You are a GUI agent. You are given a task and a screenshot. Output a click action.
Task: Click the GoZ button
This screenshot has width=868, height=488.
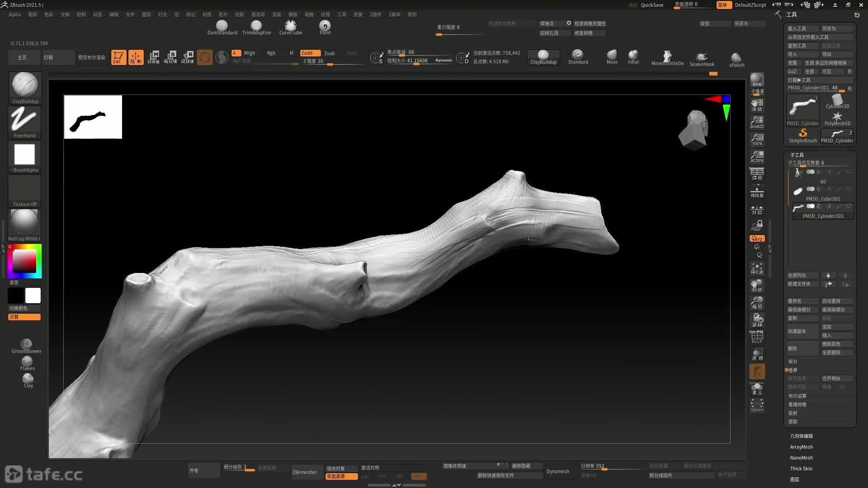[794, 71]
